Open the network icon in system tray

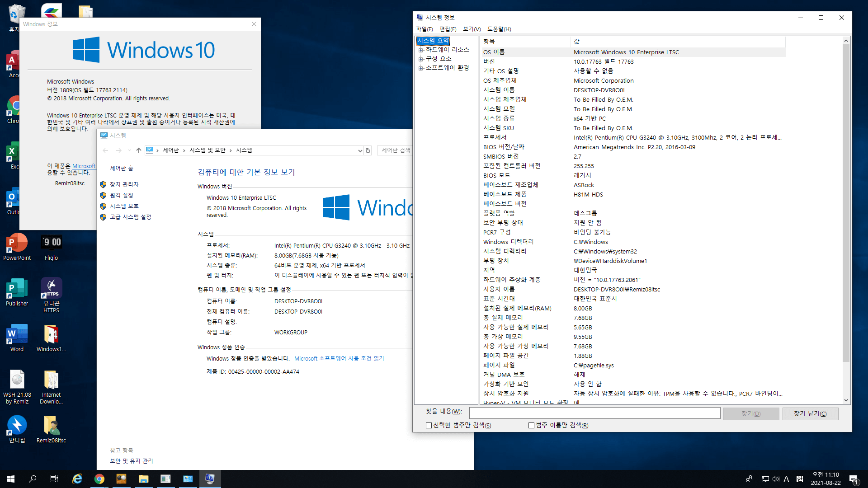pyautogui.click(x=765, y=479)
